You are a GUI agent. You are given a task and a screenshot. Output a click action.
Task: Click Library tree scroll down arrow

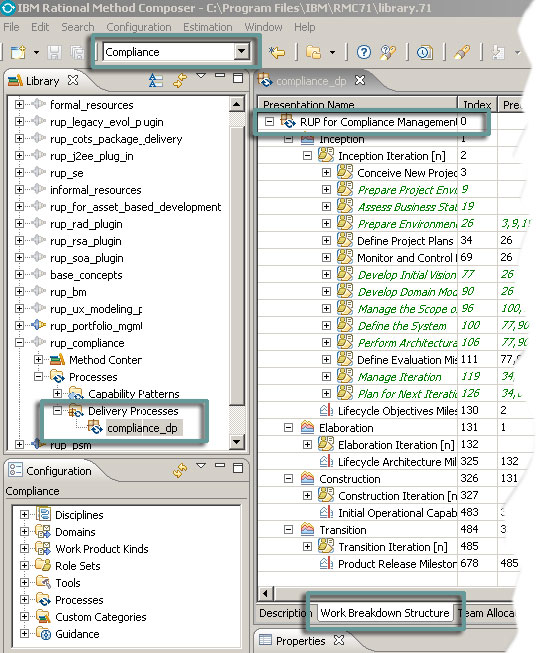[x=237, y=442]
